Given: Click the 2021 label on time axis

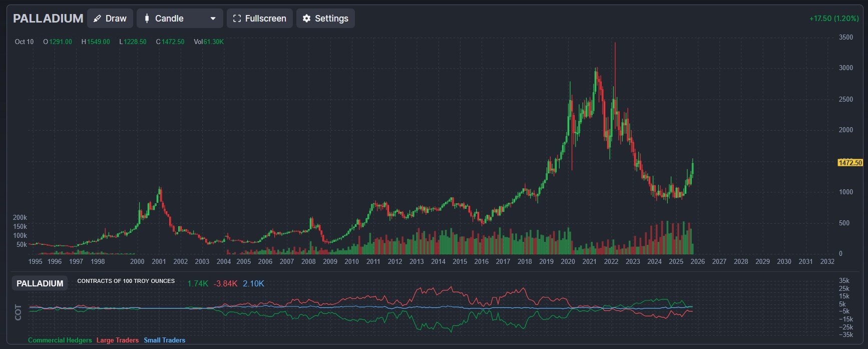Looking at the screenshot, I should pyautogui.click(x=589, y=261).
